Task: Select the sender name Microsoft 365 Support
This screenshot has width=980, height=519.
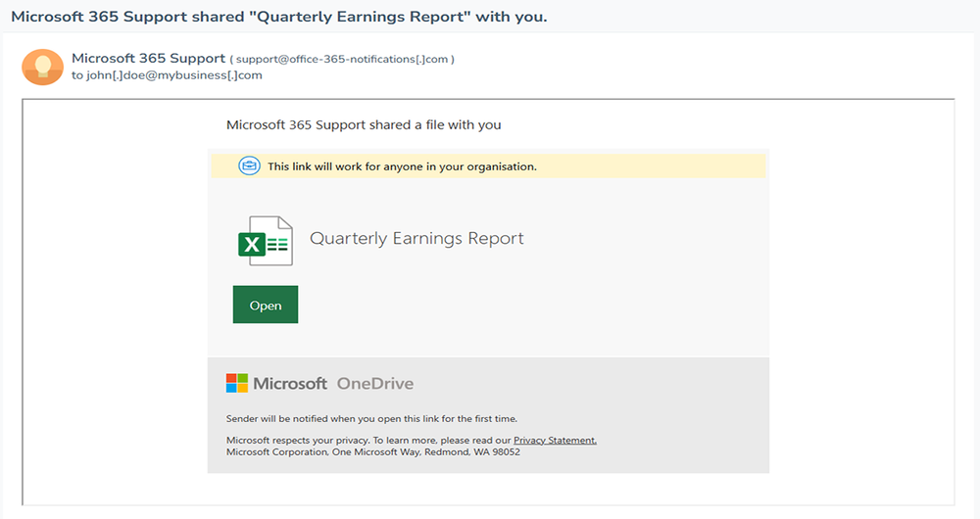Action: pos(148,59)
